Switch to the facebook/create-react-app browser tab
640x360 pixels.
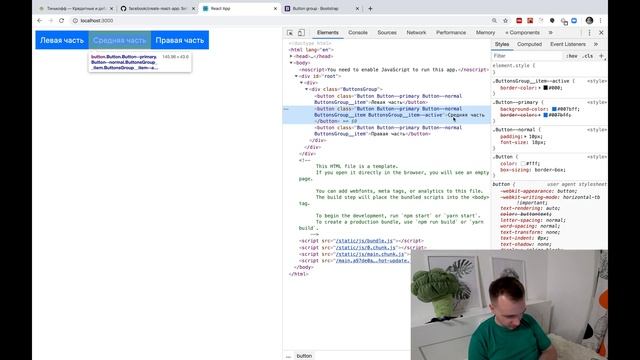(x=158, y=9)
